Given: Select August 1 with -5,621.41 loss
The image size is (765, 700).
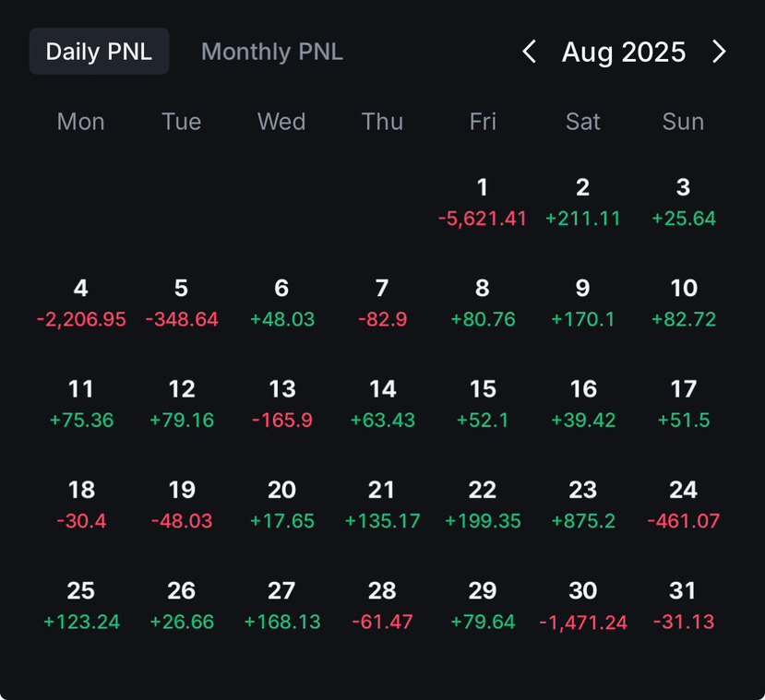Looking at the screenshot, I should [x=483, y=203].
